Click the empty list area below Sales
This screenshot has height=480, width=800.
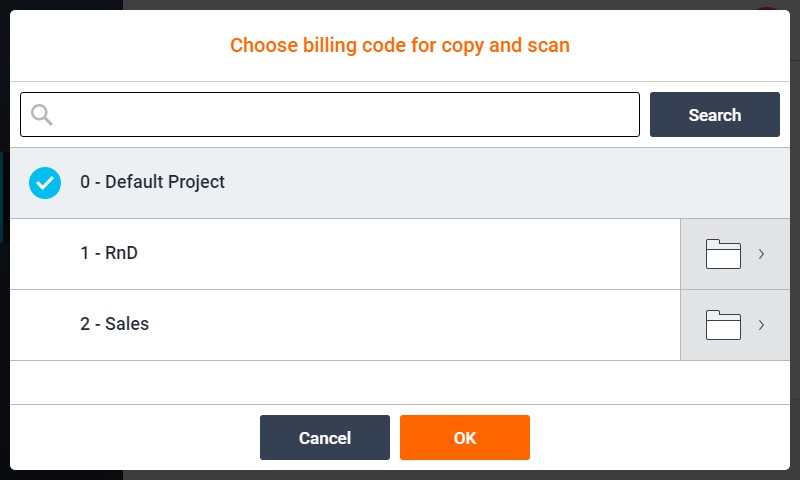(400, 382)
